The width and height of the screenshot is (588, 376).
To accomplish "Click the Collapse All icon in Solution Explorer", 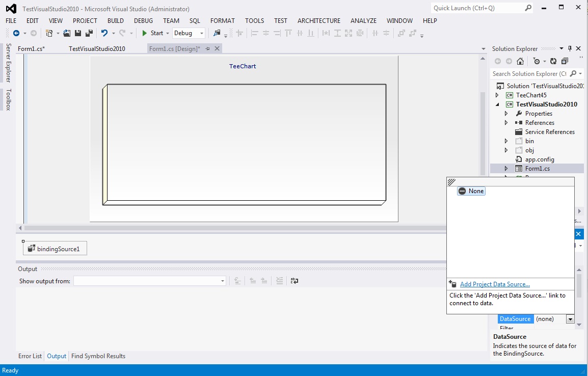I will click(565, 61).
